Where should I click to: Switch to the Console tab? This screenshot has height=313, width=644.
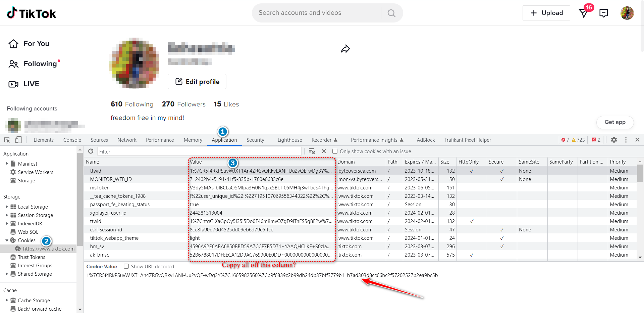click(72, 140)
